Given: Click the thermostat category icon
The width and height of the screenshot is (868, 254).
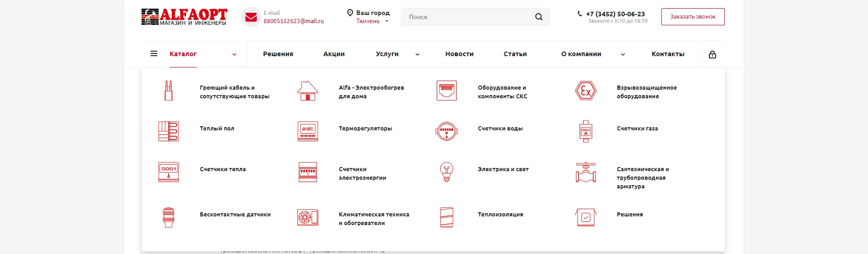Looking at the screenshot, I should point(307,131).
